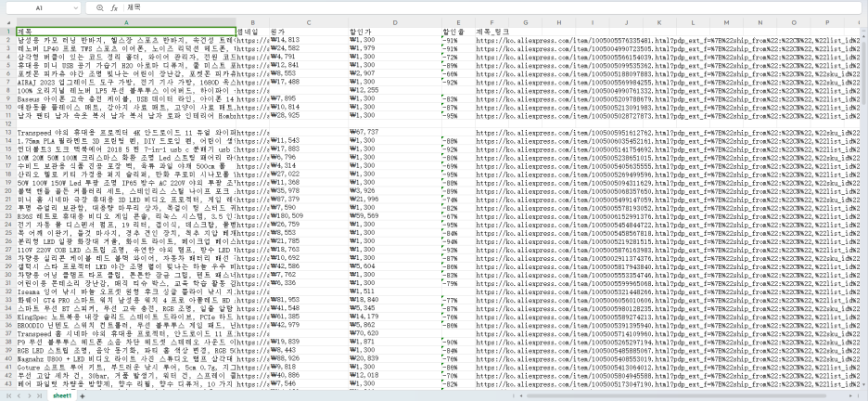The image size is (868, 401).
Task: Click the select-all corner triangle
Action: pos(7,22)
